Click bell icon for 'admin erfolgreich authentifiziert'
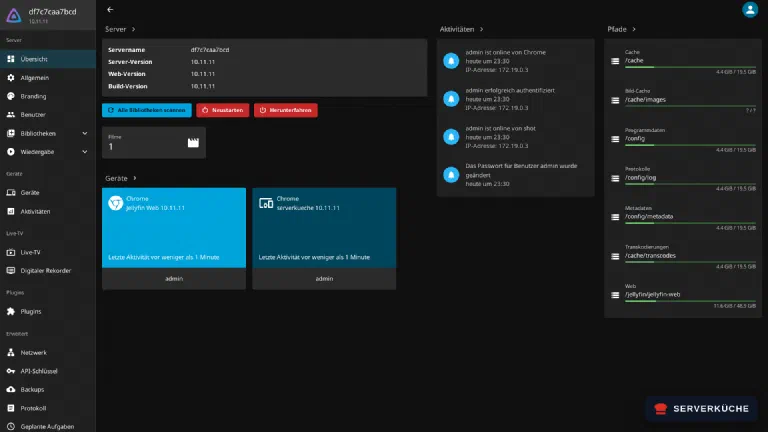 [451, 99]
